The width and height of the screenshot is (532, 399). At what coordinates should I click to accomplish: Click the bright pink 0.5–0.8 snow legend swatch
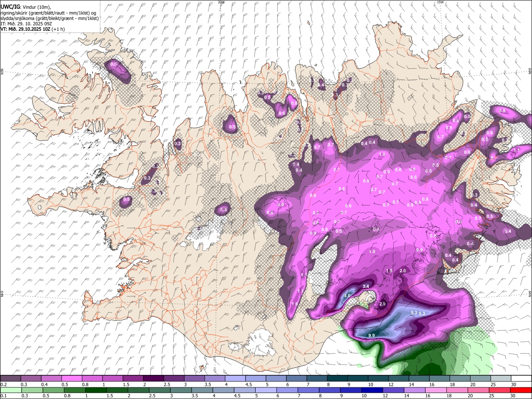[x=72, y=379]
